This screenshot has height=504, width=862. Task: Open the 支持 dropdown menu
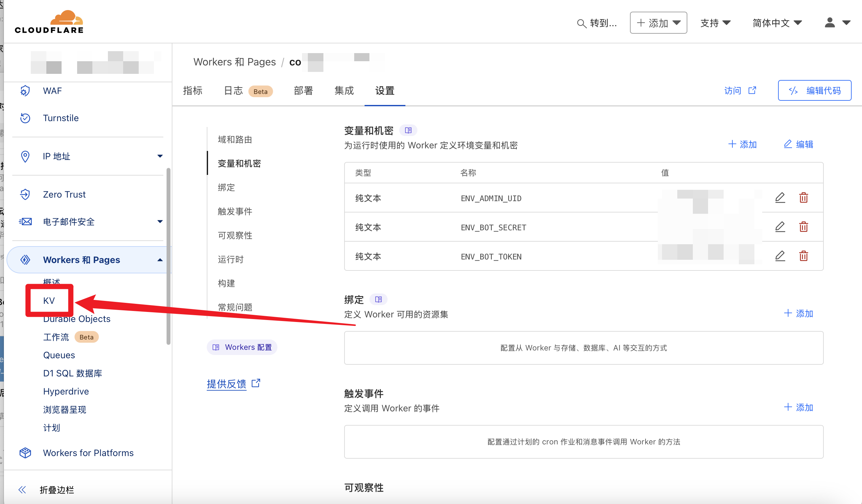(x=715, y=23)
